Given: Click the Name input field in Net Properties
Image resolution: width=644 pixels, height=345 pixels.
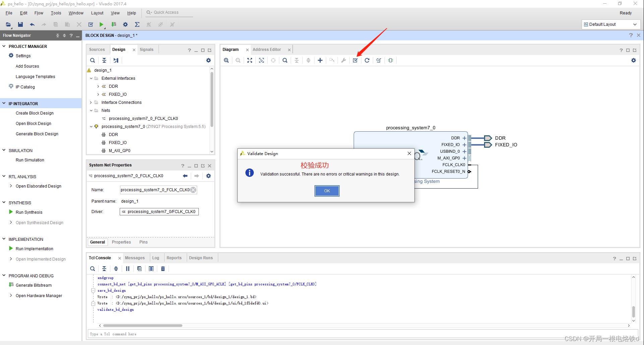Looking at the screenshot, I should pos(158,190).
